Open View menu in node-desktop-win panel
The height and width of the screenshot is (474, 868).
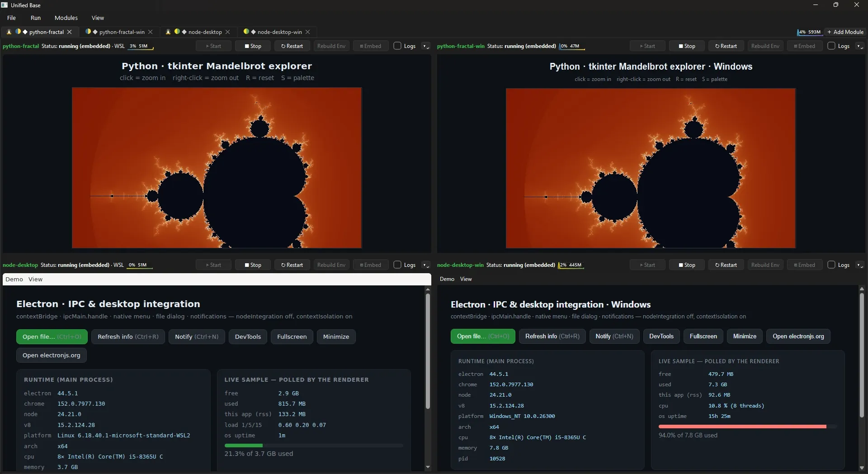(x=466, y=279)
